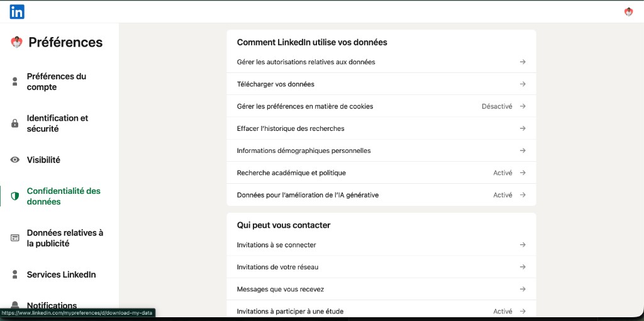Screen dimensions: 644x321
Task: Click the Activé status on IA générative row
Action: click(x=502, y=195)
